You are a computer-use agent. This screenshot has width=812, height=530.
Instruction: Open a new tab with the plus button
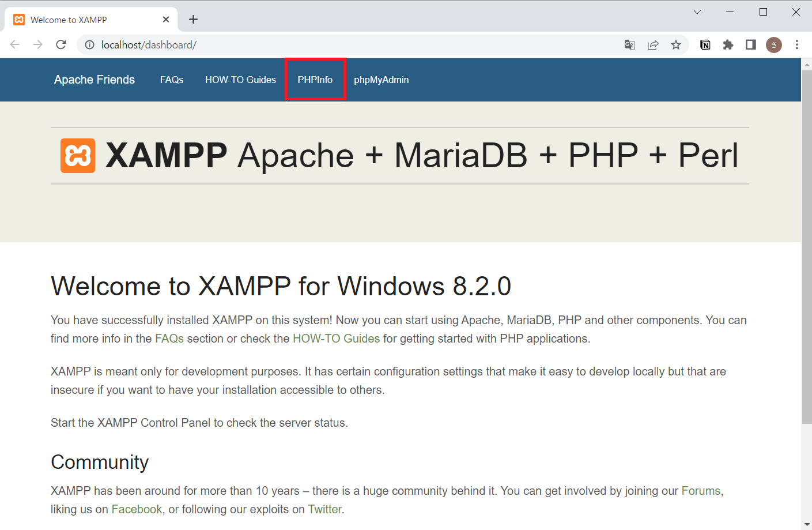193,19
